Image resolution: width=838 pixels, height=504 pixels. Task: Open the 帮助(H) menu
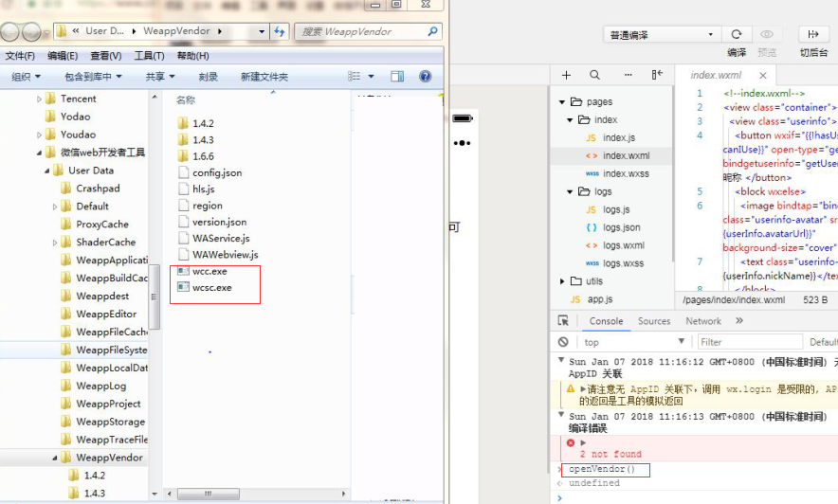point(193,56)
